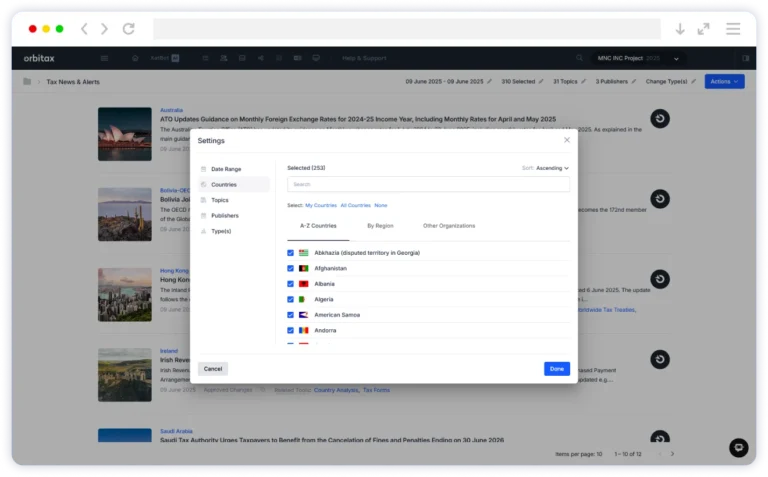The height and width of the screenshot is (477, 768).
Task: Click the circular icon on the Australia article
Action: [x=659, y=119]
